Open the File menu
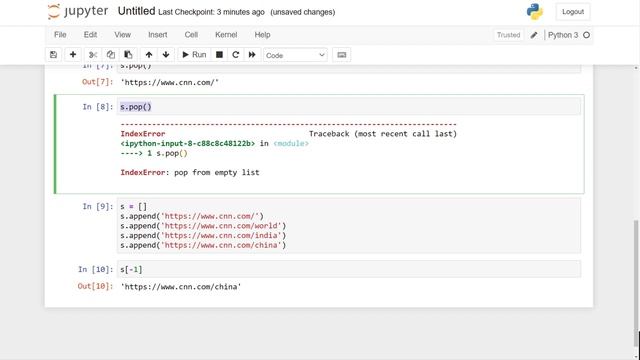Viewport: 640px width, 360px height. (60, 35)
